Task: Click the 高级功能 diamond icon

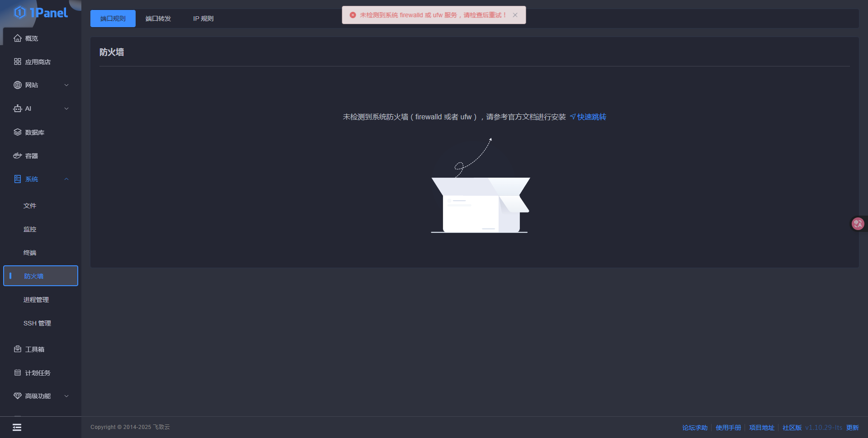Action: (x=18, y=396)
